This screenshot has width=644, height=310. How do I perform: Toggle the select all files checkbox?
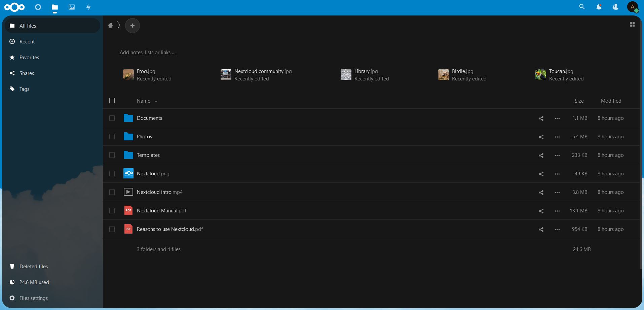tap(112, 101)
